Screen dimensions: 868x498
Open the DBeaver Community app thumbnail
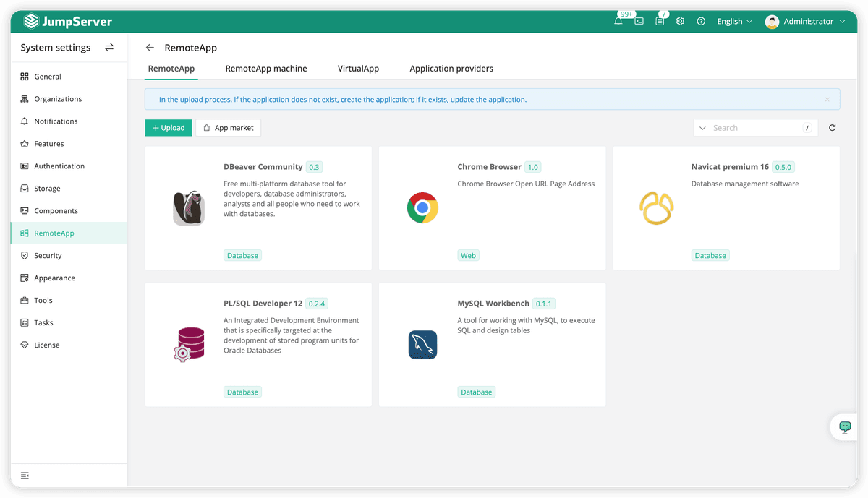[188, 208]
